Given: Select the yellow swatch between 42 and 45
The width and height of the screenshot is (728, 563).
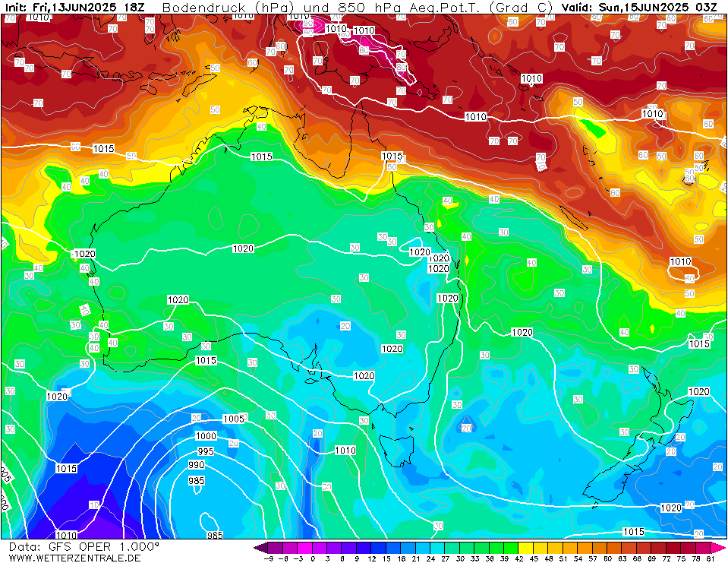Looking at the screenshot, I should coord(525,548).
